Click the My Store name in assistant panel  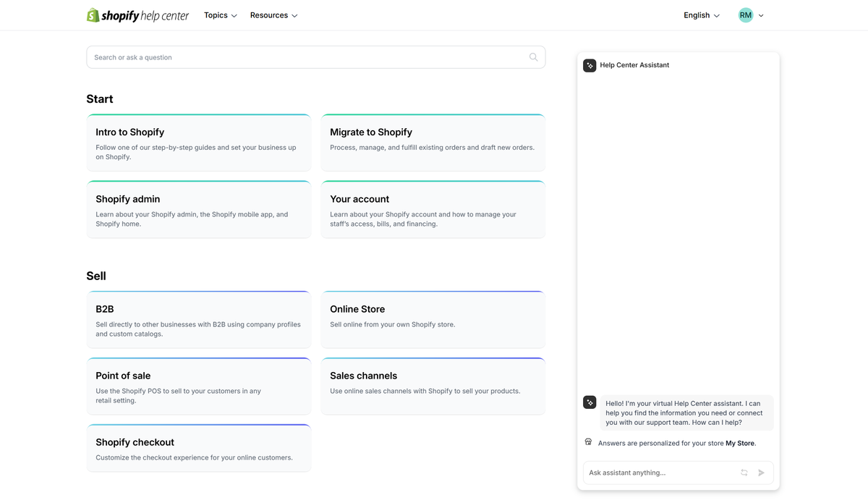(x=740, y=443)
